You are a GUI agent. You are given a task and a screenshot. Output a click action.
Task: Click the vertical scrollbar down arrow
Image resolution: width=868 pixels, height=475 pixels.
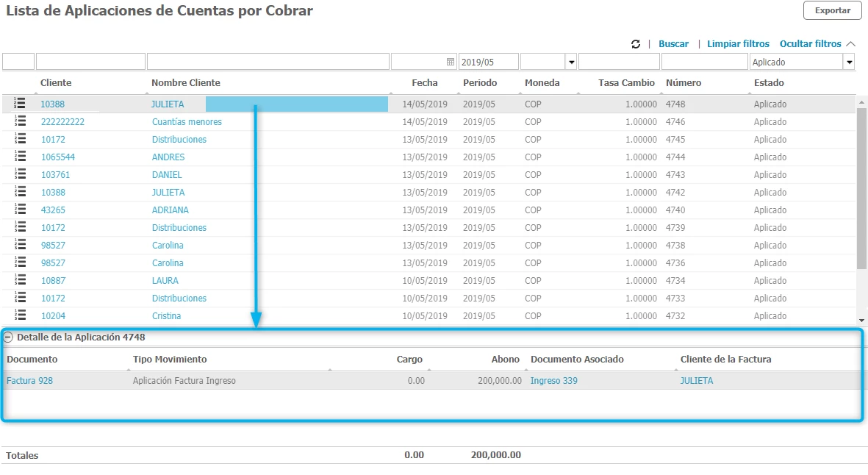(x=862, y=321)
